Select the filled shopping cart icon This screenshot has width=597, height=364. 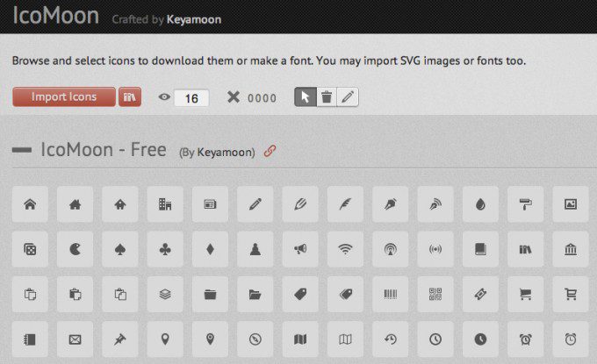(525, 294)
